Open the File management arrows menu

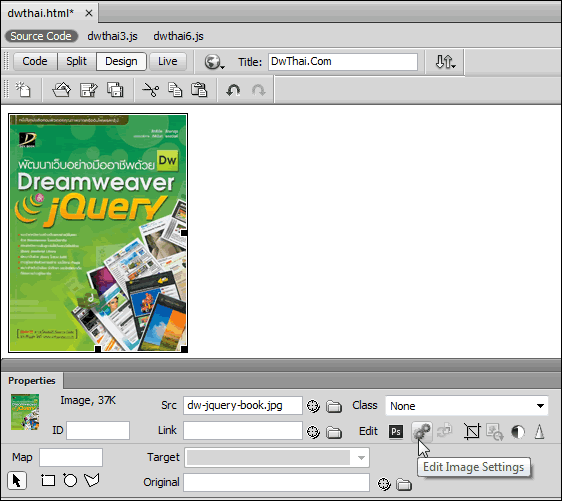tap(445, 62)
